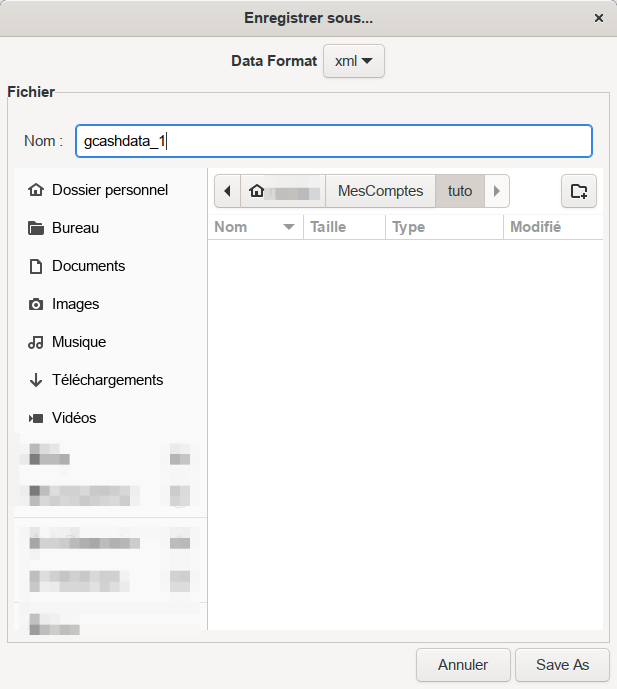Open the Data Format xml dropdown

pos(354,61)
